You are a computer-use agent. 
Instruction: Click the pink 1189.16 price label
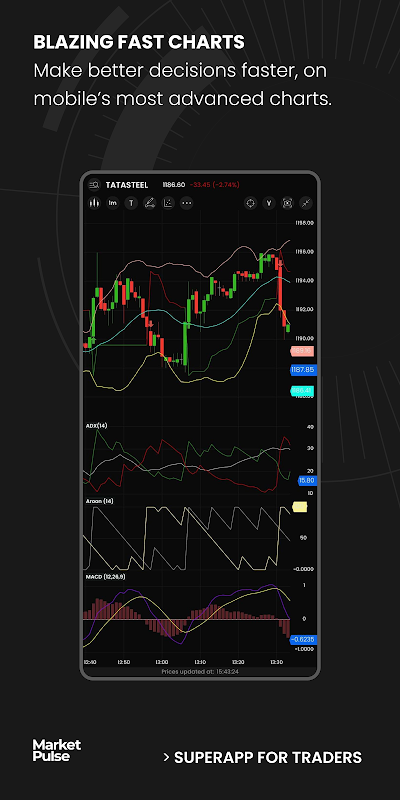[302, 351]
